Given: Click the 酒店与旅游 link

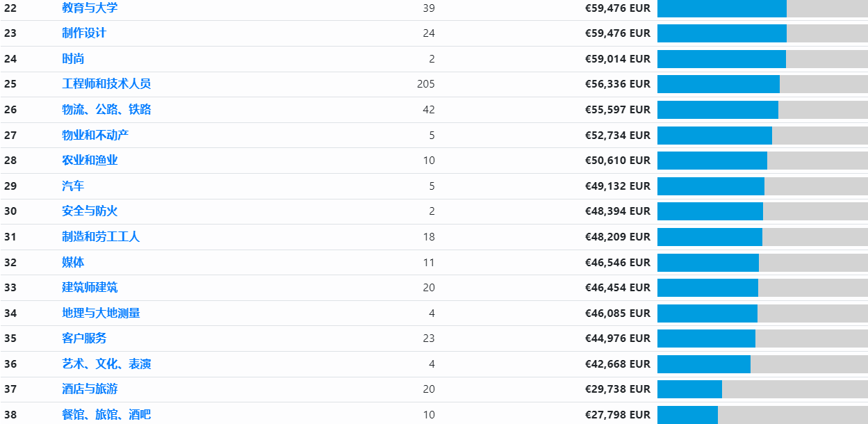Looking at the screenshot, I should pyautogui.click(x=90, y=389).
